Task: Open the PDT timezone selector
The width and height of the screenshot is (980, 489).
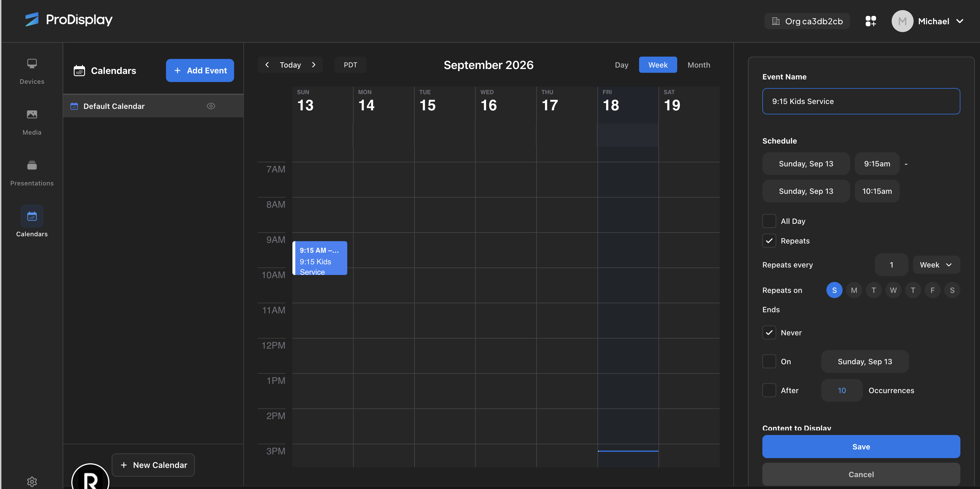Action: coord(350,65)
